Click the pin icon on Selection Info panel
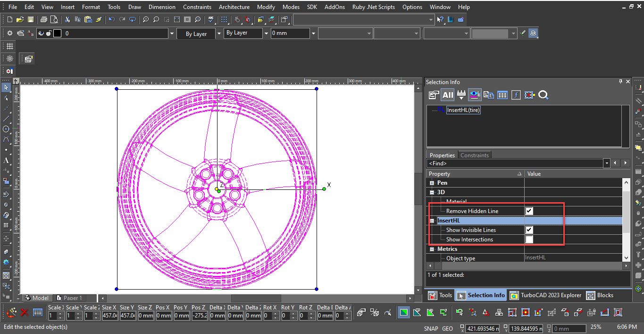This screenshot has width=644, height=334. [x=620, y=82]
